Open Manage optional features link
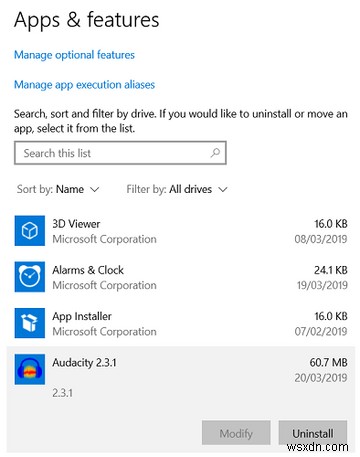 [x=74, y=55]
